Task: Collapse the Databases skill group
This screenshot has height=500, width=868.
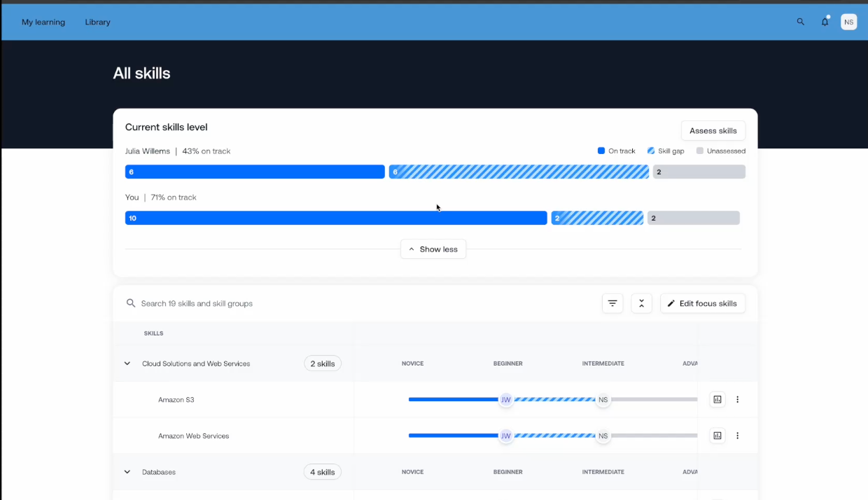Action: coord(127,472)
